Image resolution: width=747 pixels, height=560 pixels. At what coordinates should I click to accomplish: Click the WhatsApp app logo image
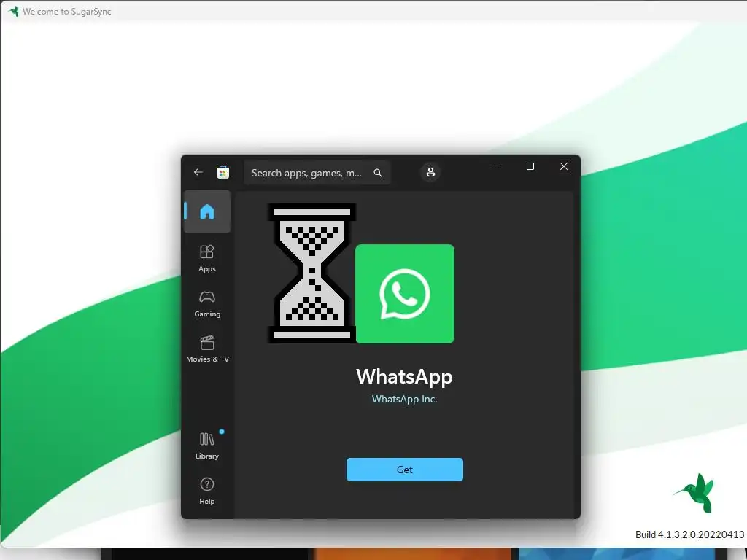tap(405, 294)
